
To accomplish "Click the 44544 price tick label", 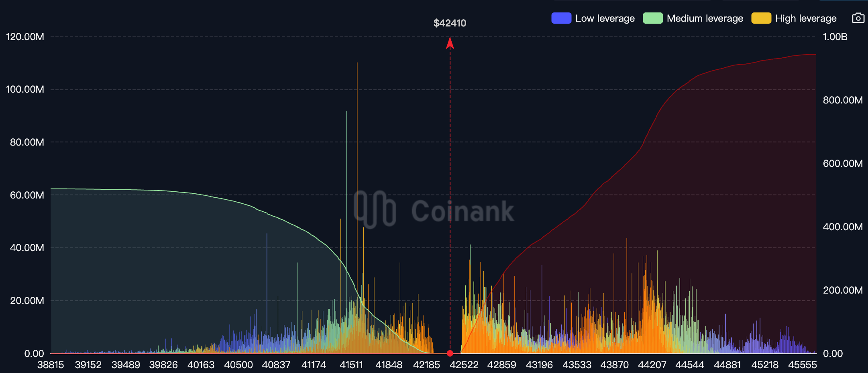I will click(x=690, y=365).
